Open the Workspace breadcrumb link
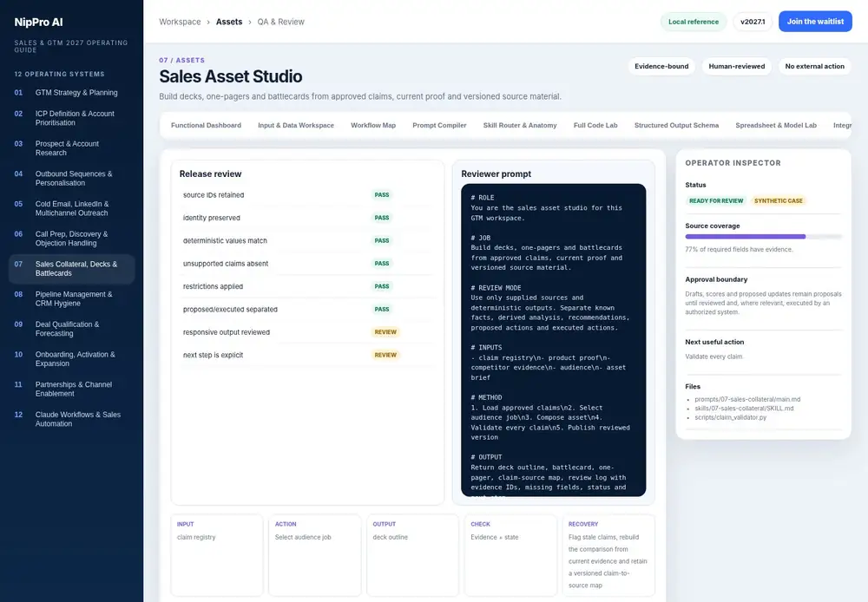868x602 pixels. pos(180,22)
